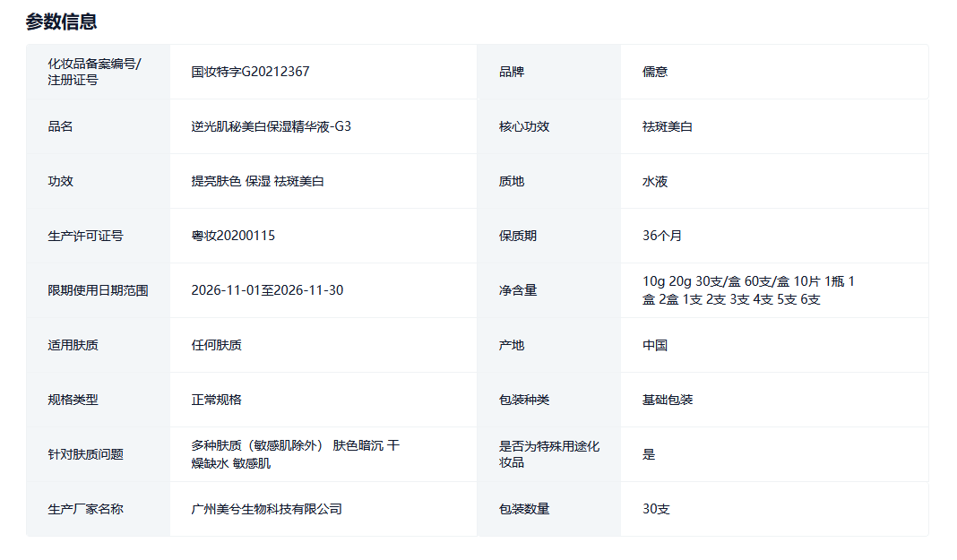Click the brand value 儒意
957x560 pixels.
(x=654, y=72)
